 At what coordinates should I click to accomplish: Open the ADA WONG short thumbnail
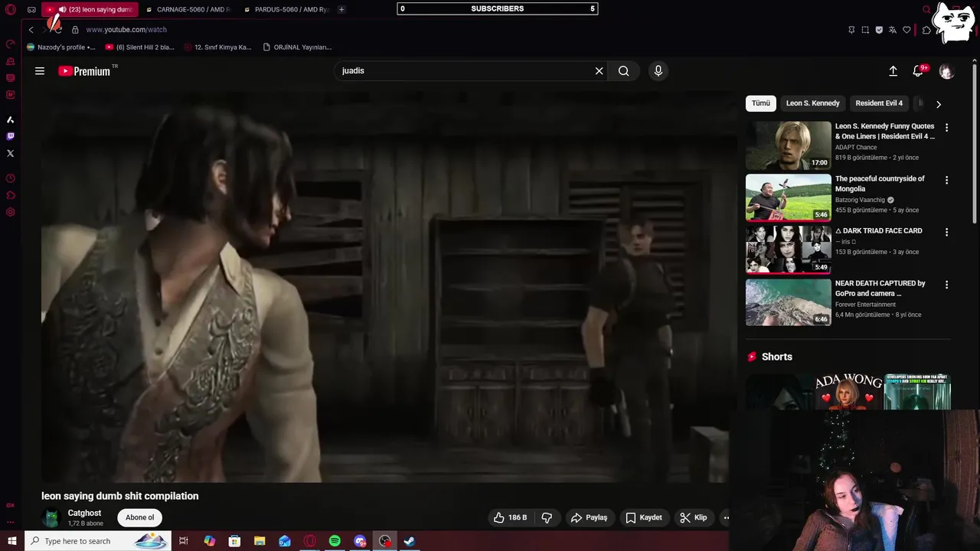[x=848, y=392]
